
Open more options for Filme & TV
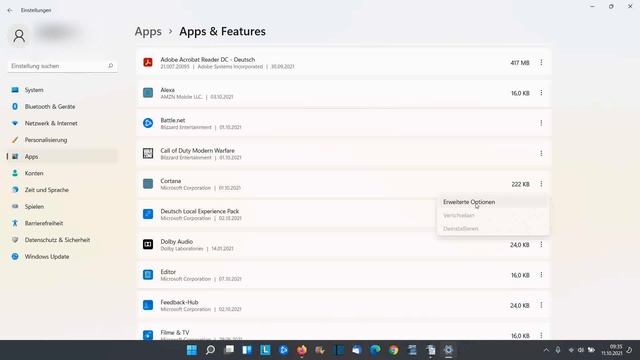(x=541, y=336)
